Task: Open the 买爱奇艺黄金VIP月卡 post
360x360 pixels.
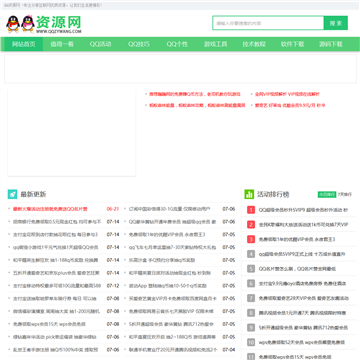Action: (173, 299)
